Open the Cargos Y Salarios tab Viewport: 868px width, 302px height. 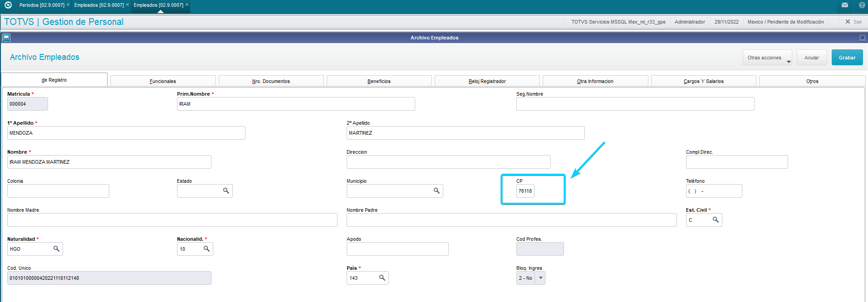[704, 81]
